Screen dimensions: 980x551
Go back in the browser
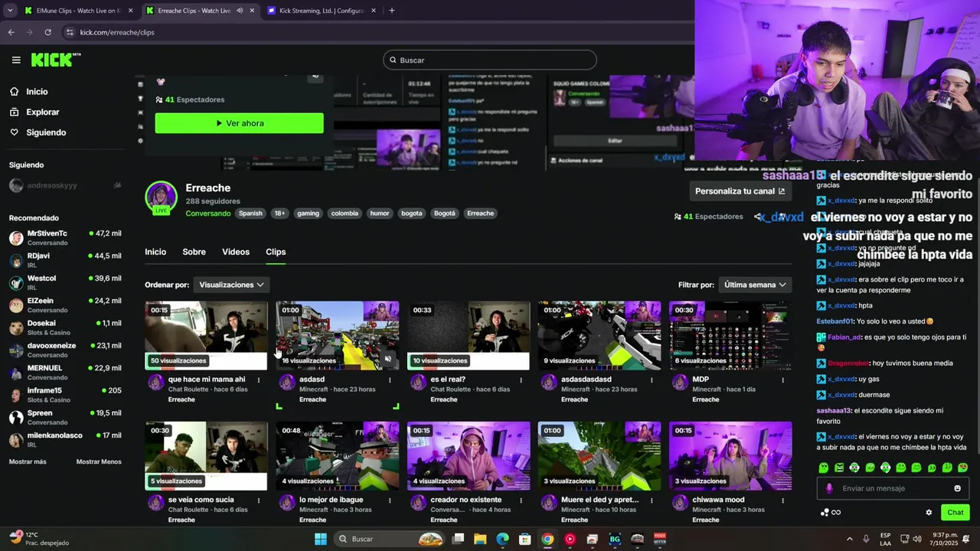point(11,32)
